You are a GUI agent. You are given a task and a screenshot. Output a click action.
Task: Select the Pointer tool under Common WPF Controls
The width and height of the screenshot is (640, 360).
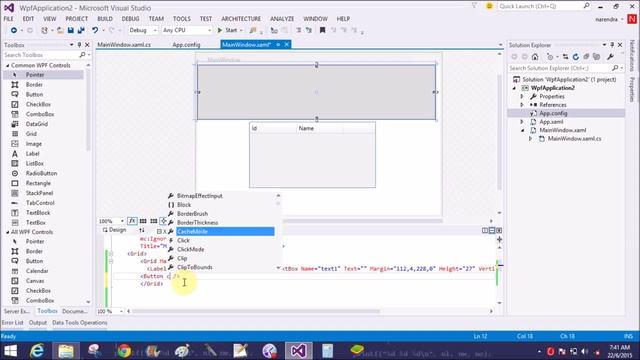pos(44,75)
